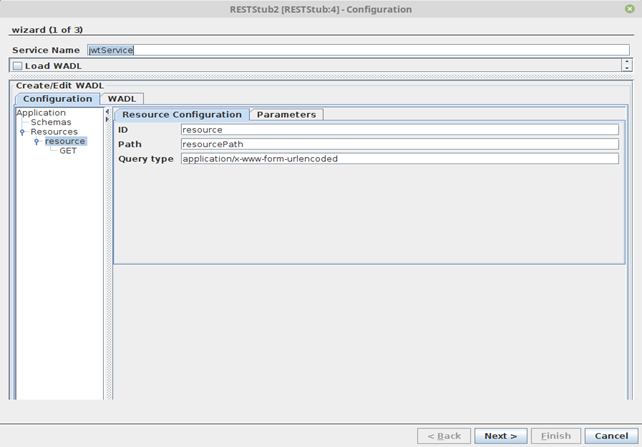The width and height of the screenshot is (642, 447).
Task: Close the dialog with green icon
Action: [x=630, y=9]
